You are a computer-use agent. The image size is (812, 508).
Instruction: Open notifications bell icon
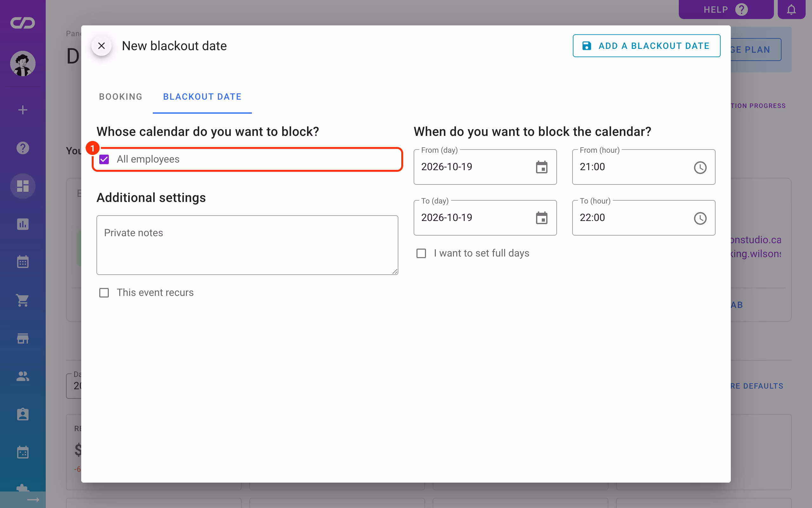[791, 10]
